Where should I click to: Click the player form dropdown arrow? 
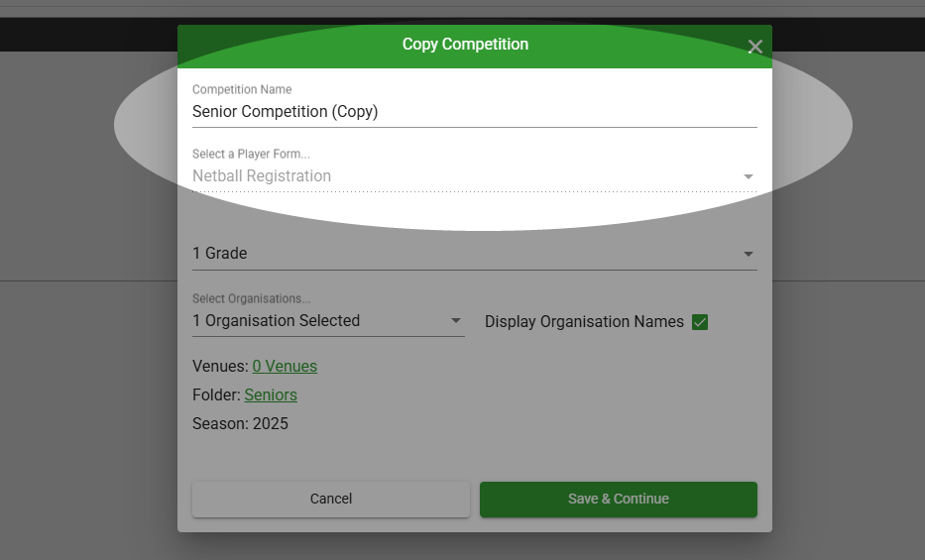coord(749,177)
